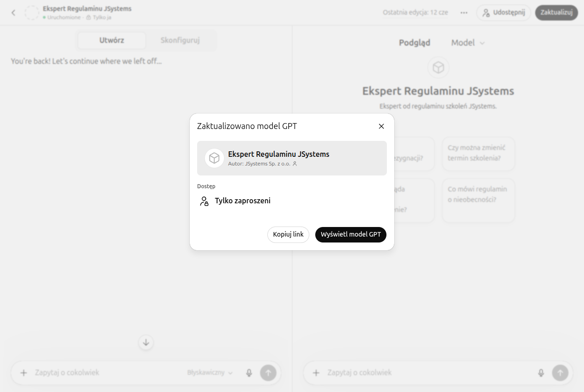Click the microphone icon in left input
The height and width of the screenshot is (392, 584).
(x=249, y=373)
